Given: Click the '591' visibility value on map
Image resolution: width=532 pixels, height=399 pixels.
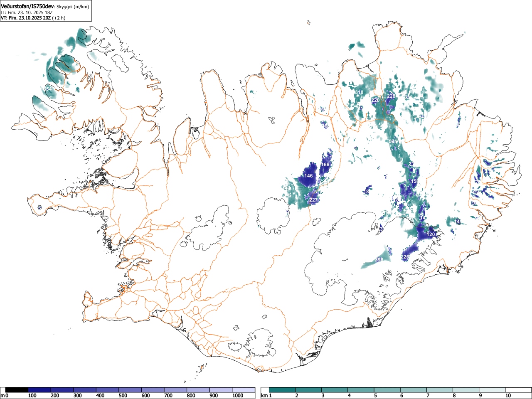Looking at the screenshot, I should click(x=393, y=142).
